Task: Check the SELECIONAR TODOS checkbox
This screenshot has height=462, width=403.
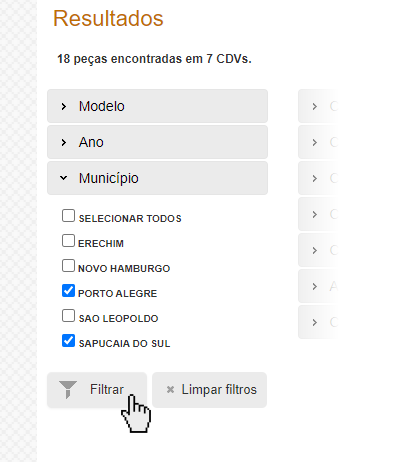Action: click(68, 216)
